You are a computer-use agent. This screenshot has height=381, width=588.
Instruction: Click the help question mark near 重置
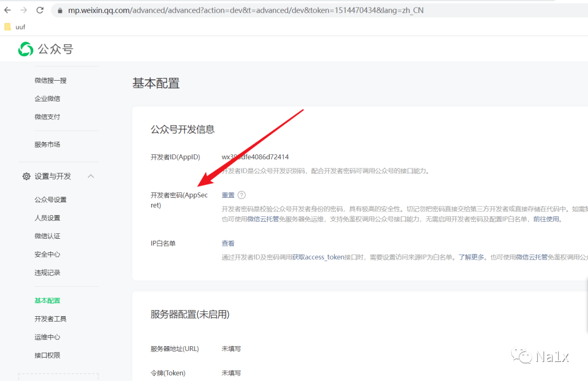[x=242, y=195]
